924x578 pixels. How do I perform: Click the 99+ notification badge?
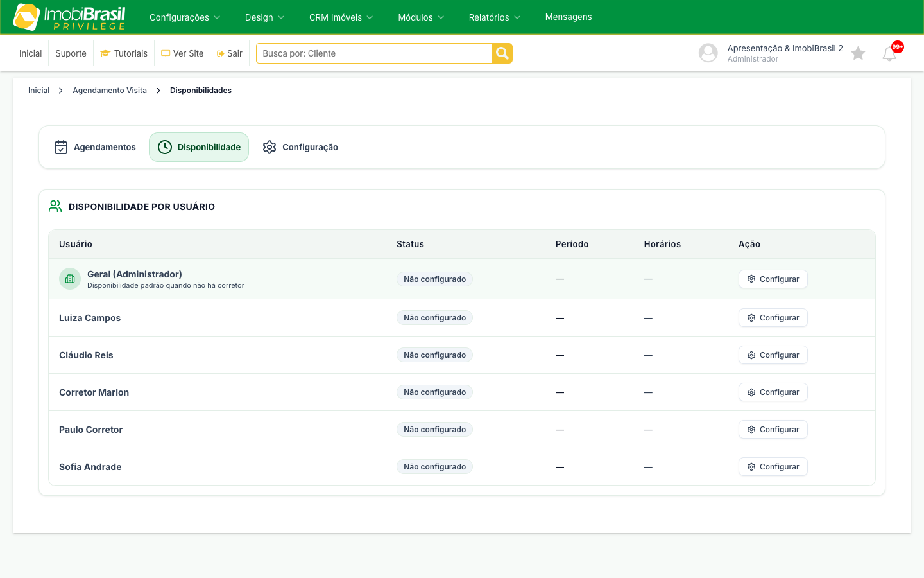pyautogui.click(x=898, y=47)
